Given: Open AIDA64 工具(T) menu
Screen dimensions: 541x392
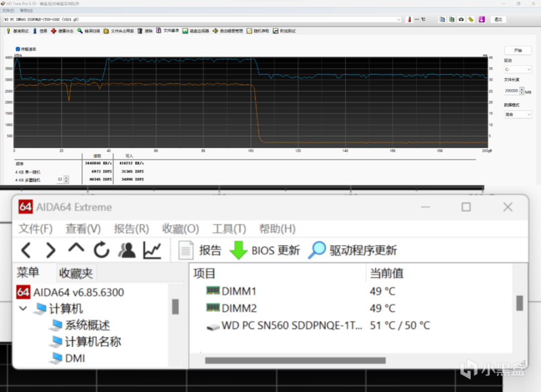Looking at the screenshot, I should click(229, 229).
